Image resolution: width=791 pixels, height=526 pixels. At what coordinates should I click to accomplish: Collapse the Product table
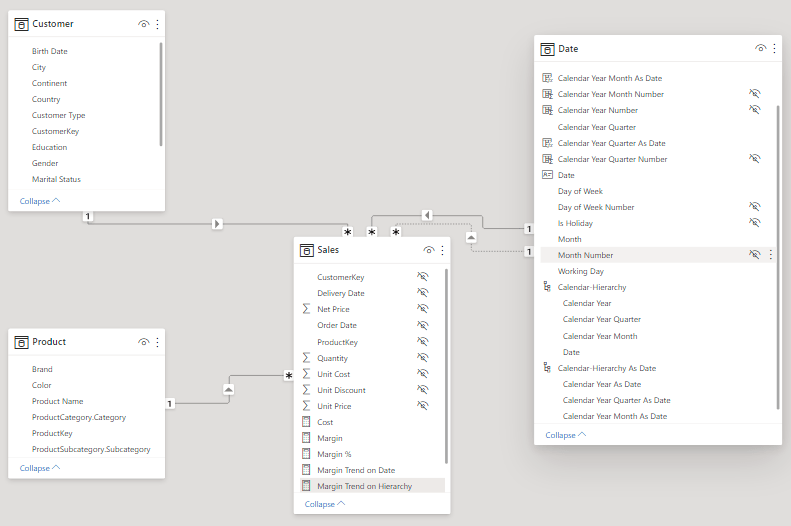pos(39,468)
